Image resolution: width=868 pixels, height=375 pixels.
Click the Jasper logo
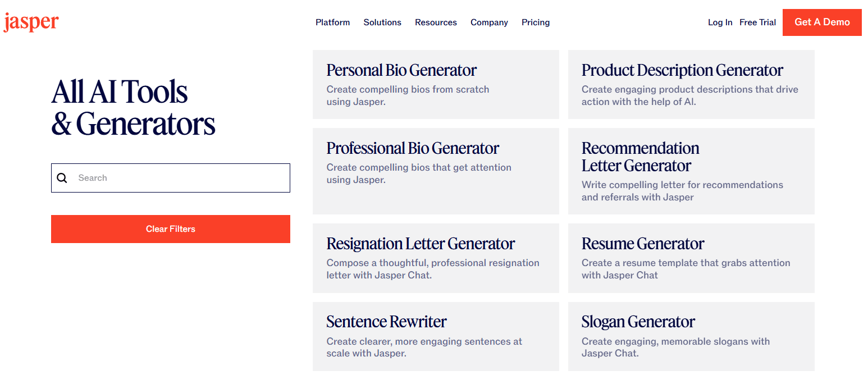(31, 22)
